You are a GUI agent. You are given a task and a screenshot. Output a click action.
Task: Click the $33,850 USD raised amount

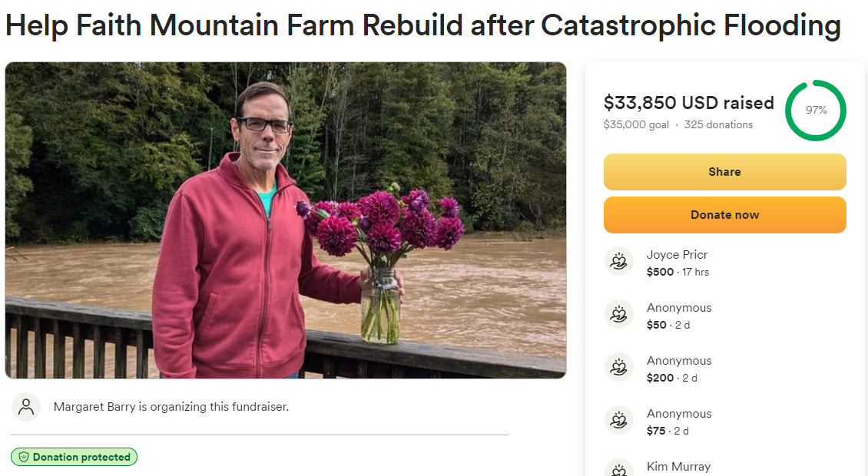[x=688, y=103]
